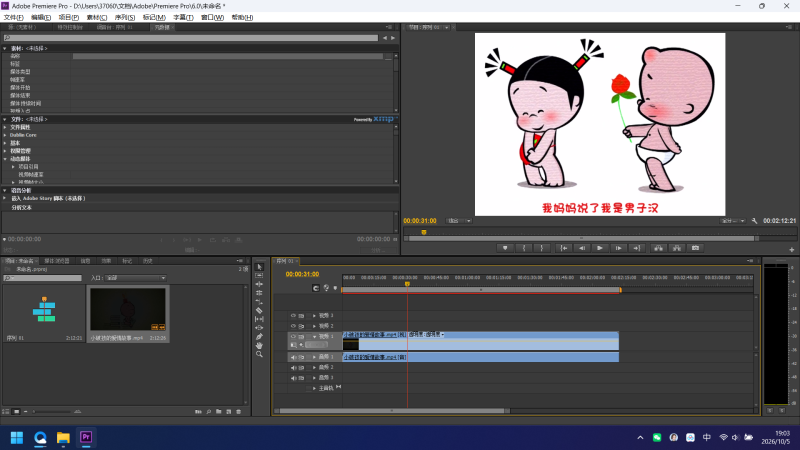Toggle Video 3 track eye visibility
800x450 pixels.
pos(293,316)
